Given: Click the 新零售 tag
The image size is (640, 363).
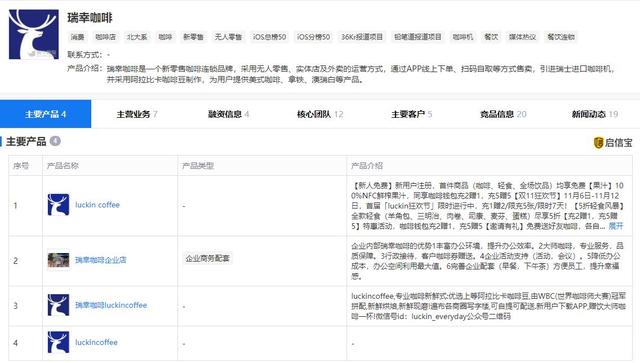Looking at the screenshot, I should point(193,37).
